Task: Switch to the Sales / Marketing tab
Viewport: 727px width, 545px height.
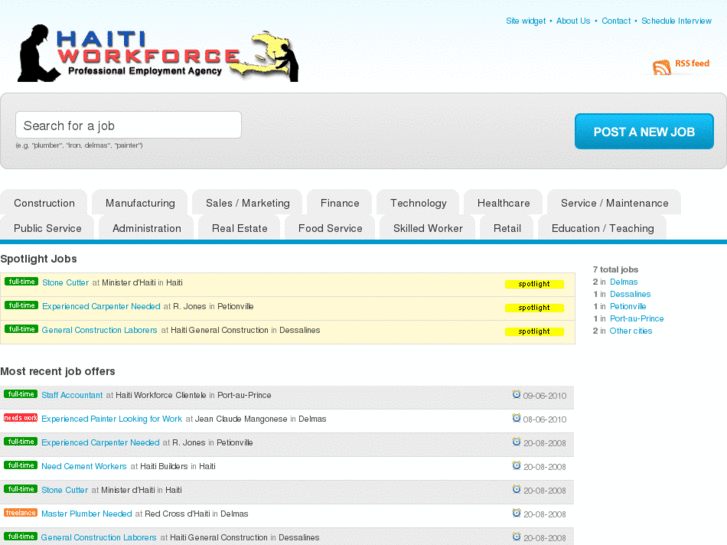Action: 248,203
